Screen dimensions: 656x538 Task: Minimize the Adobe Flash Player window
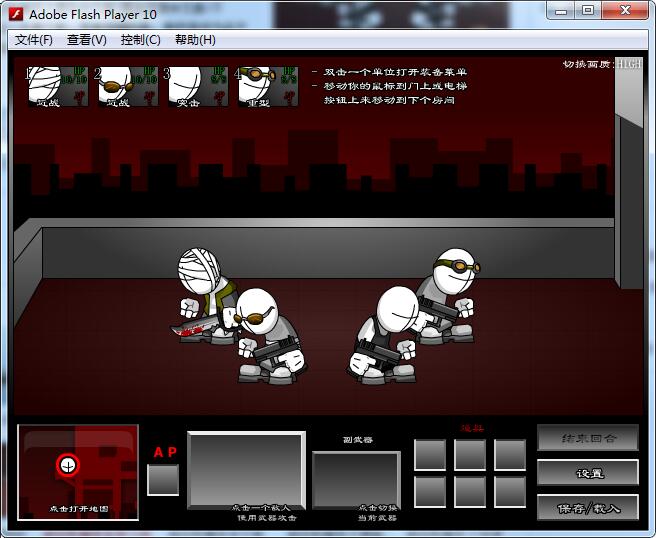561,10
